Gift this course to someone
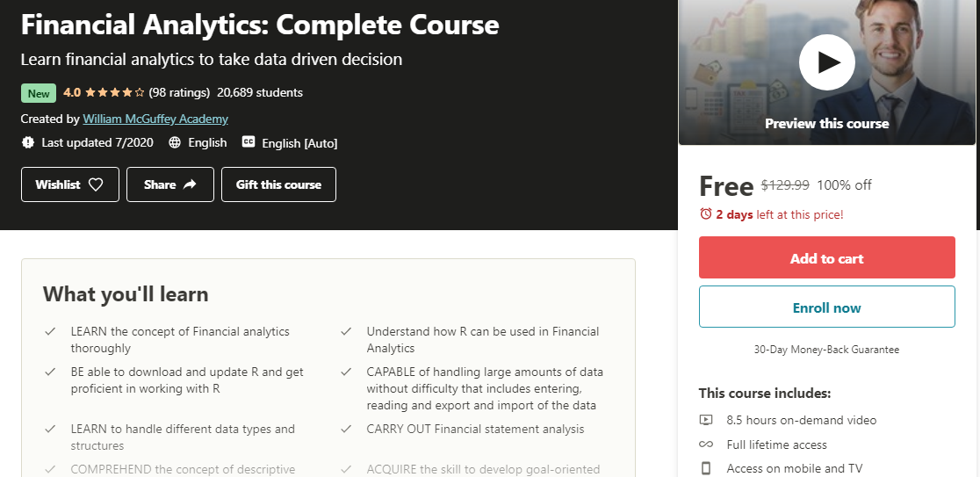 278,184
